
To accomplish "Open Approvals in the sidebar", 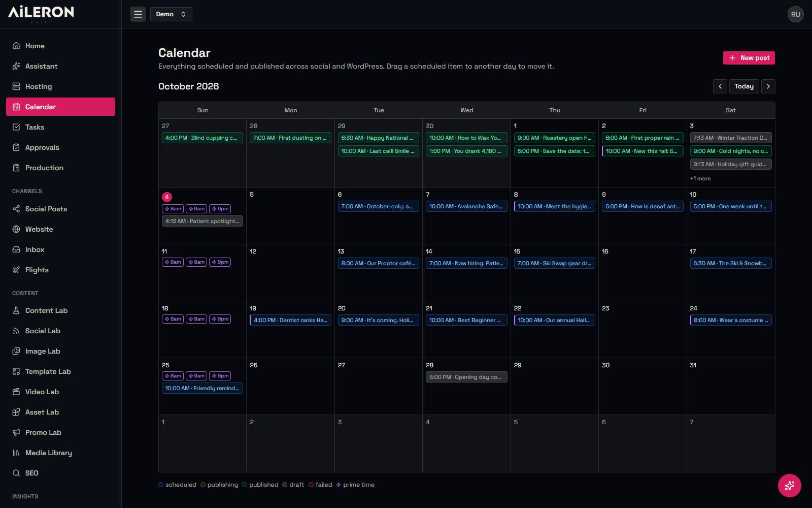I will (x=60, y=147).
